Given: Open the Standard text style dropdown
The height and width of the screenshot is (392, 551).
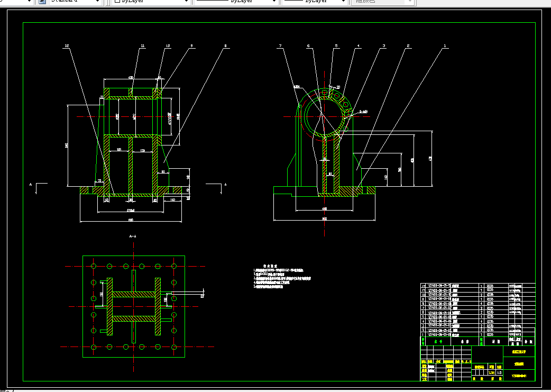Looking at the screenshot, I should click(75, 2).
